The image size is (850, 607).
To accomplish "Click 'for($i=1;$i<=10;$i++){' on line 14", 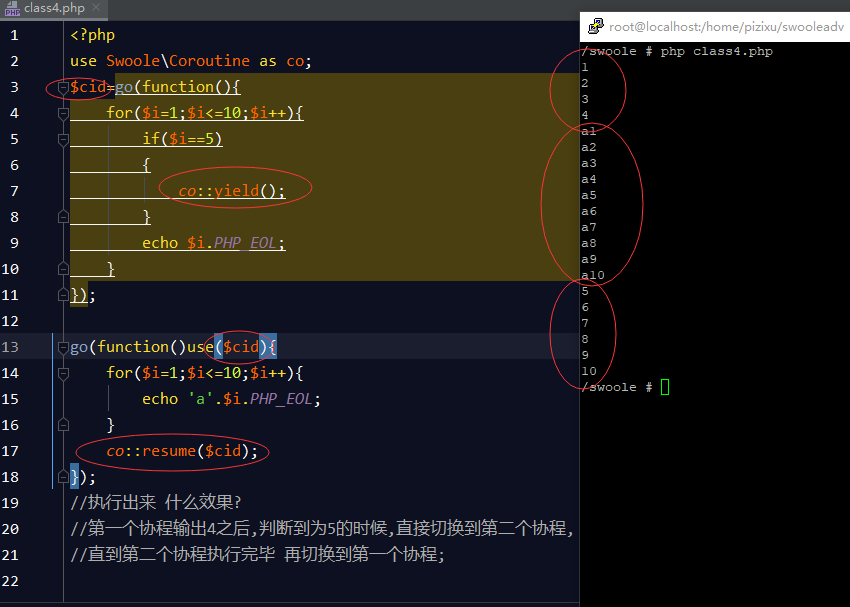I will pos(205,373).
